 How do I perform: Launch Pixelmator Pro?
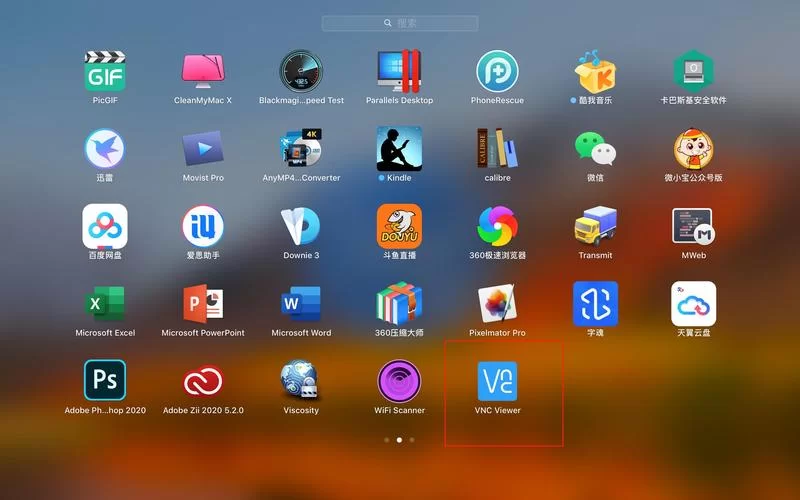[497, 304]
